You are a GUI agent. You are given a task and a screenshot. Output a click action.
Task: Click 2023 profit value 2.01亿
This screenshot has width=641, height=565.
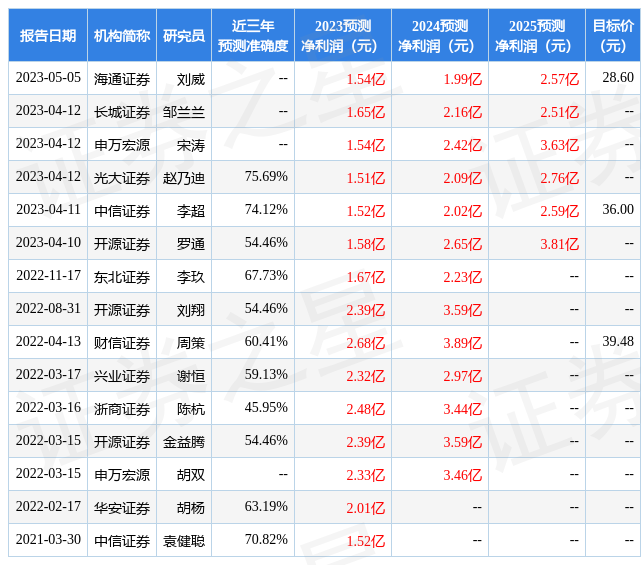tap(365, 508)
